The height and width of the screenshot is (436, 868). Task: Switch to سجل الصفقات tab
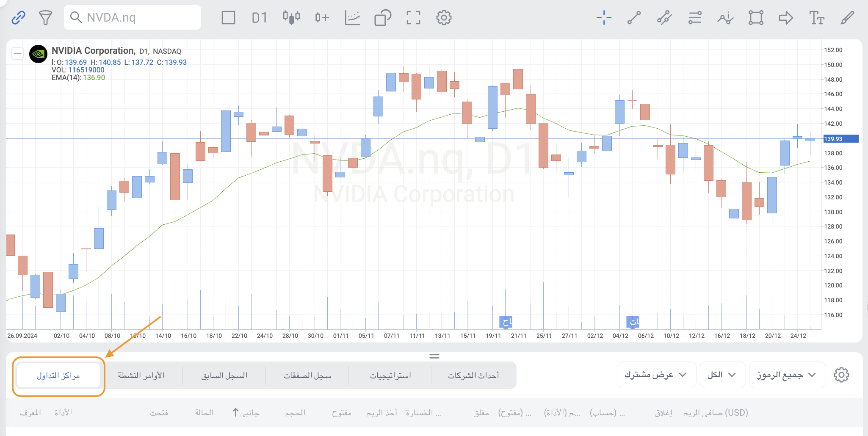(307, 375)
